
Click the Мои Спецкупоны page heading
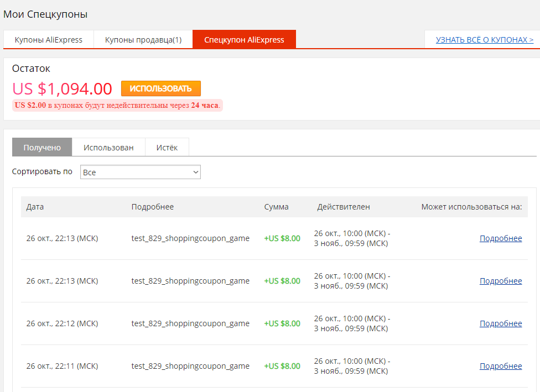coord(45,14)
